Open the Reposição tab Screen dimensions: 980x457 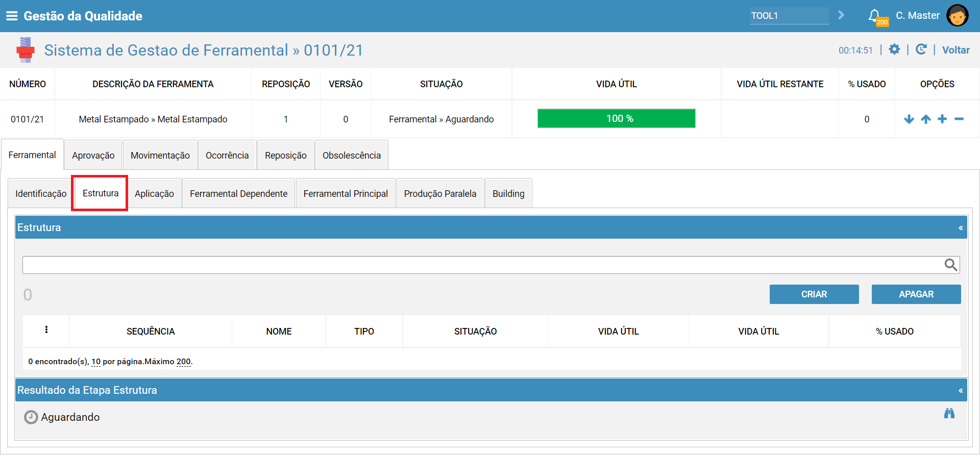(x=286, y=156)
